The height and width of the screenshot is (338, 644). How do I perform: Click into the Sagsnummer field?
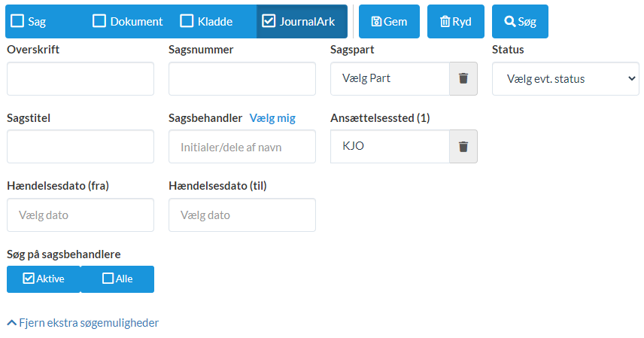pyautogui.click(x=242, y=78)
